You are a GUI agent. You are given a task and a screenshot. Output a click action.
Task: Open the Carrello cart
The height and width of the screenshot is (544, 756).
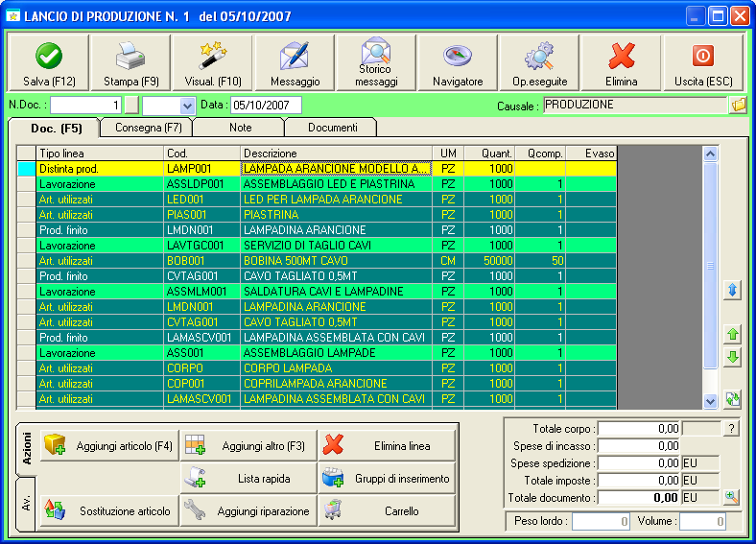click(387, 510)
